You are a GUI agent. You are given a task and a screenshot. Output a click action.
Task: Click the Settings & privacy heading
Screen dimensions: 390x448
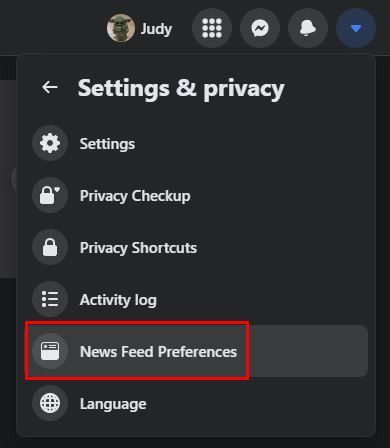coord(181,89)
